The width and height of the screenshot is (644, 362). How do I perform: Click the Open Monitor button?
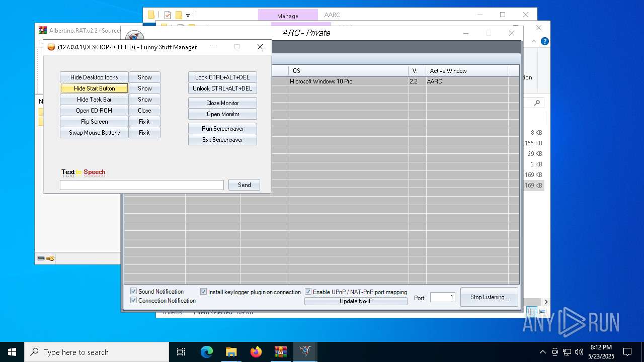click(222, 114)
